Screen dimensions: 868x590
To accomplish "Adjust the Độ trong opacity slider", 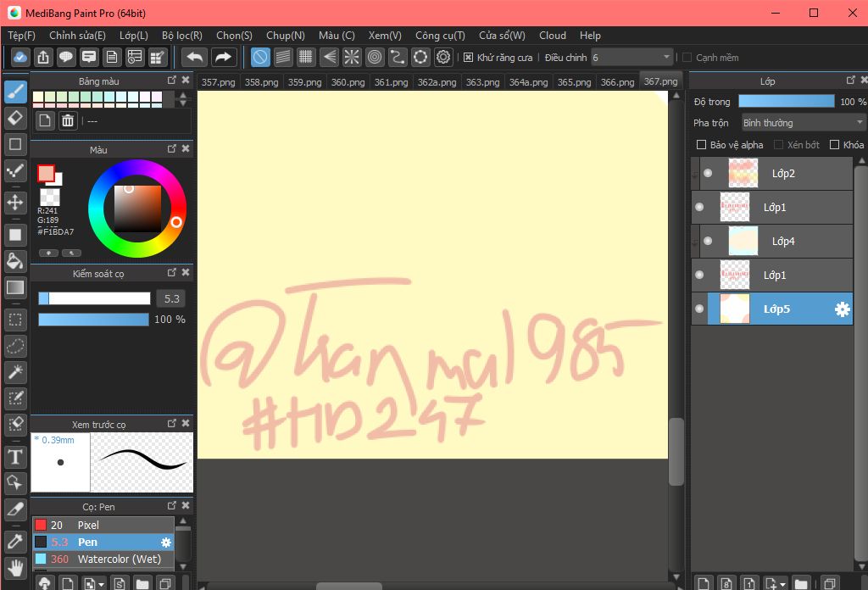I will point(786,101).
